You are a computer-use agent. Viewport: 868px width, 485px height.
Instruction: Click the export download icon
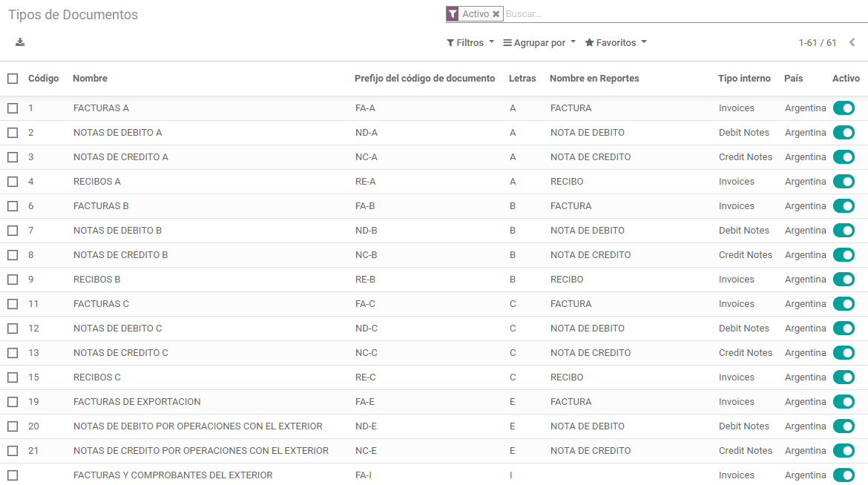tap(20, 42)
